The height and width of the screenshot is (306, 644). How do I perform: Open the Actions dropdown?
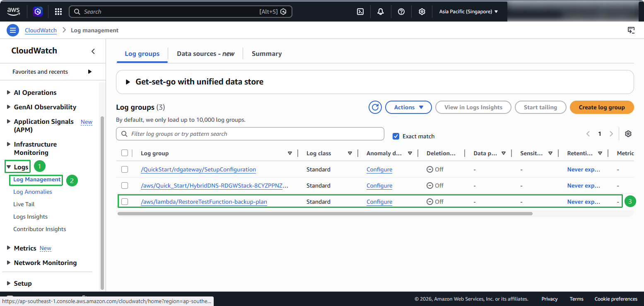point(408,107)
